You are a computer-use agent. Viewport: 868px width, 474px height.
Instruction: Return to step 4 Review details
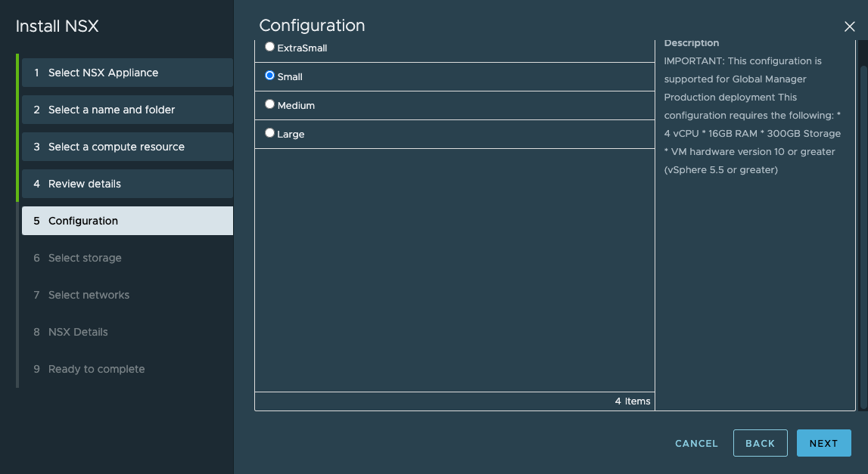[127, 184]
